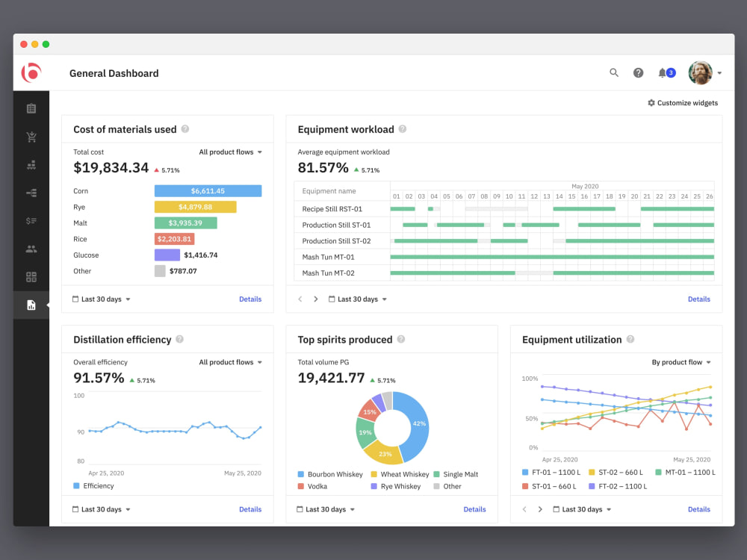This screenshot has width=747, height=560.
Task: Select Production Still ST-02 row
Action: coord(504,241)
